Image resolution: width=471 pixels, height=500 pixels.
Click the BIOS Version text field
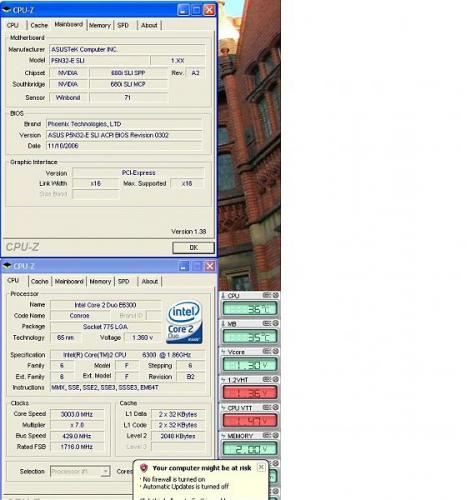point(124,135)
